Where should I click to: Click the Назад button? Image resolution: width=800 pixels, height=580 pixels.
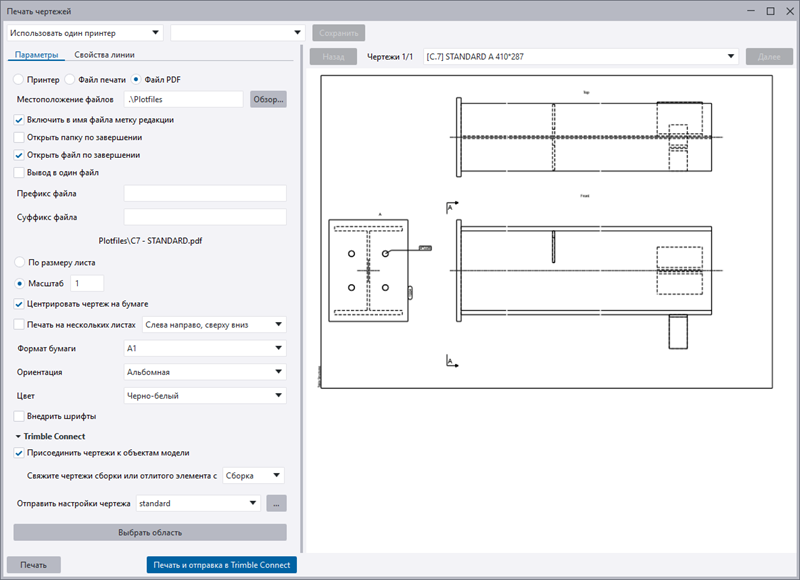(x=334, y=57)
